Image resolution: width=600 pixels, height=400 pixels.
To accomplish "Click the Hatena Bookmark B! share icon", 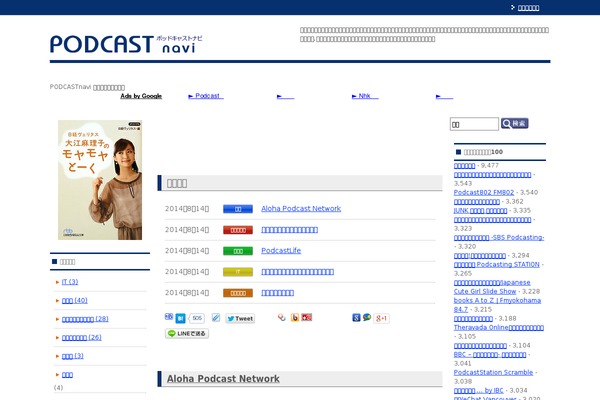I will click(x=180, y=318).
